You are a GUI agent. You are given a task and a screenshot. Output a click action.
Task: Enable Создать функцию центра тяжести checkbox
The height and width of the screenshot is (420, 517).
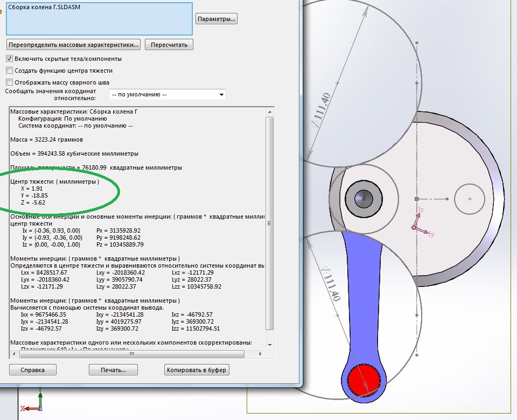(9, 71)
